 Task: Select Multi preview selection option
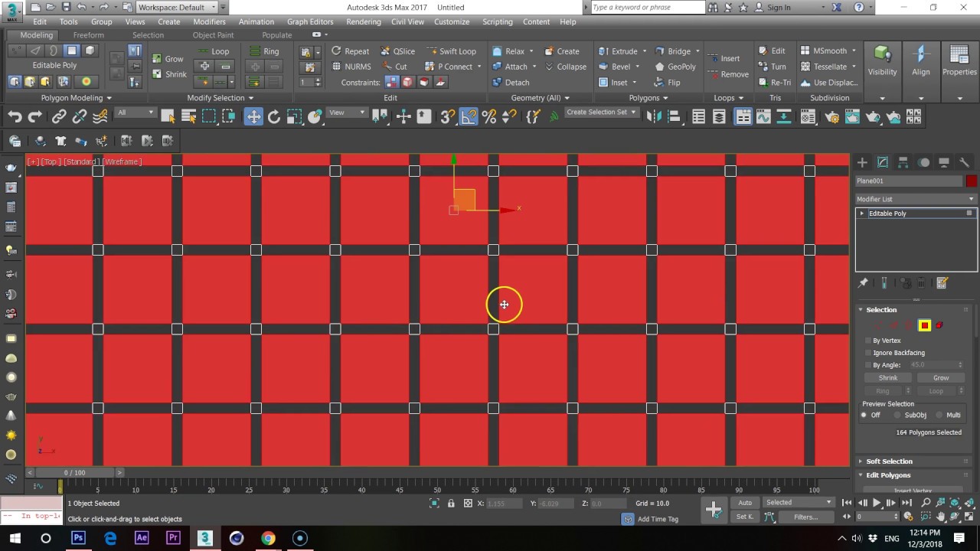point(938,415)
